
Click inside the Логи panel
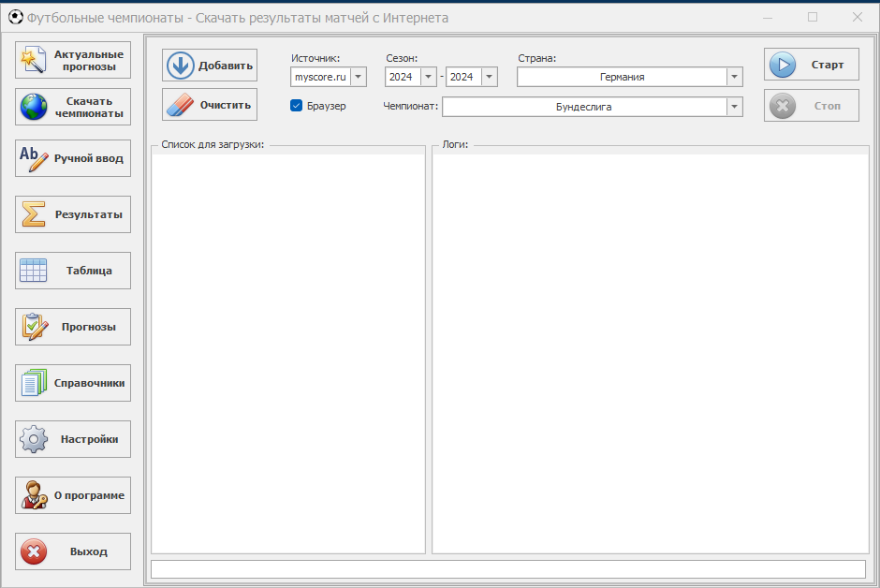point(651,354)
